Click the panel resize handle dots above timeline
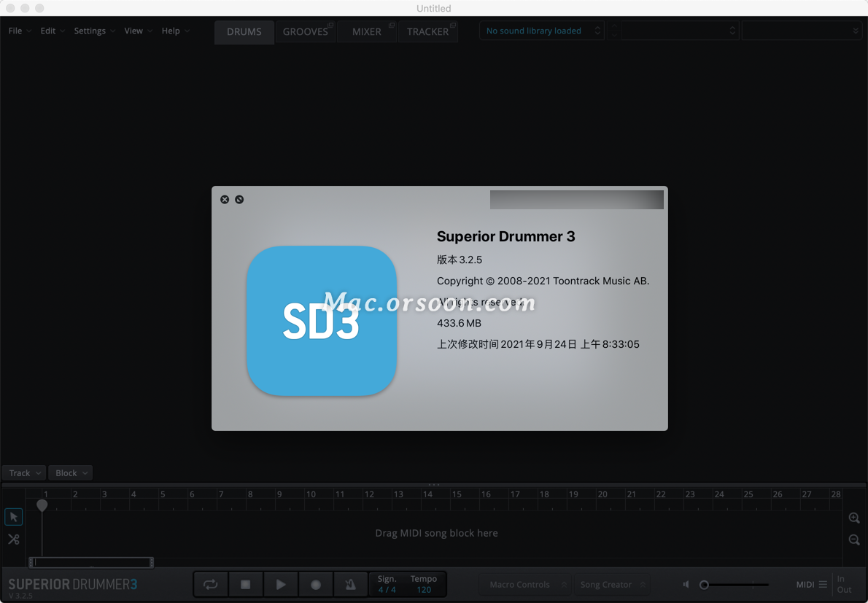868x603 pixels. 434,485
